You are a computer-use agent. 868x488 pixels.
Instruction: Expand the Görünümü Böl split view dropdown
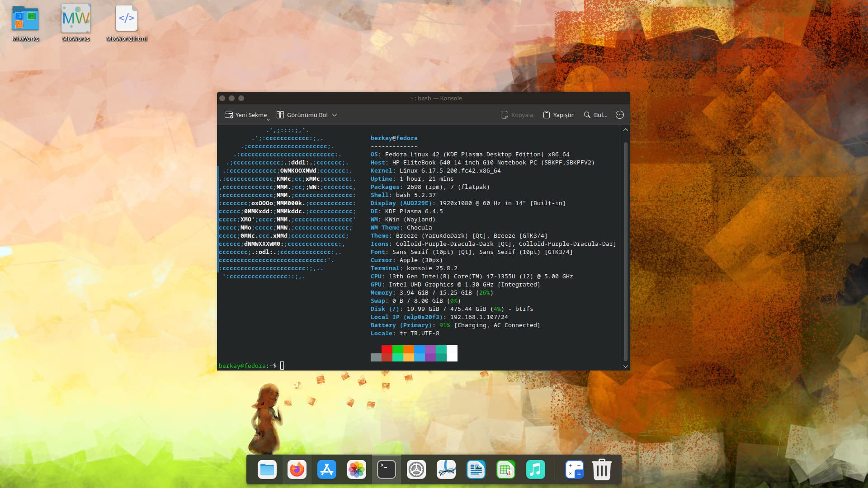335,115
